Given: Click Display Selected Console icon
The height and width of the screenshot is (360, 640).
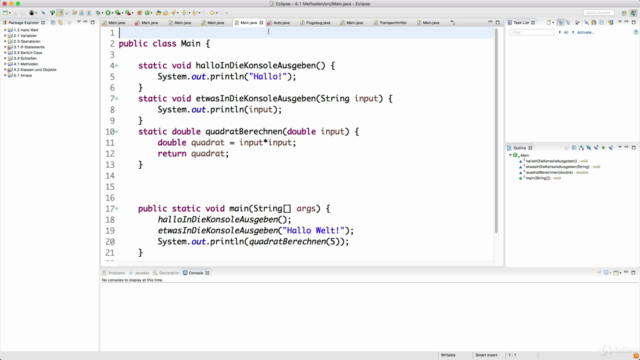Looking at the screenshot, I should point(607,273).
